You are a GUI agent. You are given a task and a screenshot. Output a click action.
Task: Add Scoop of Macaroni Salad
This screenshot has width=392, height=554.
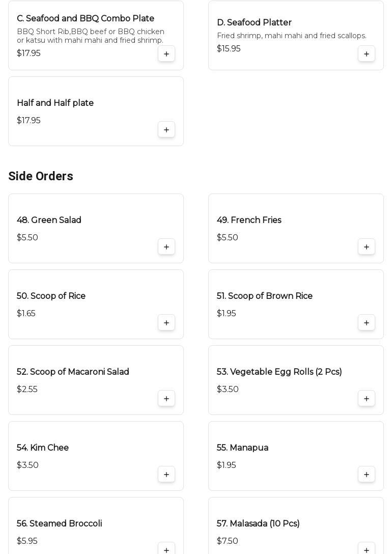[x=166, y=399]
